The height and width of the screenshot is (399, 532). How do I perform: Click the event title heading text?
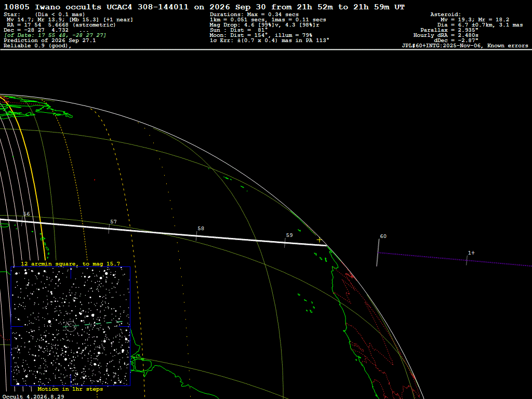tap(204, 7)
